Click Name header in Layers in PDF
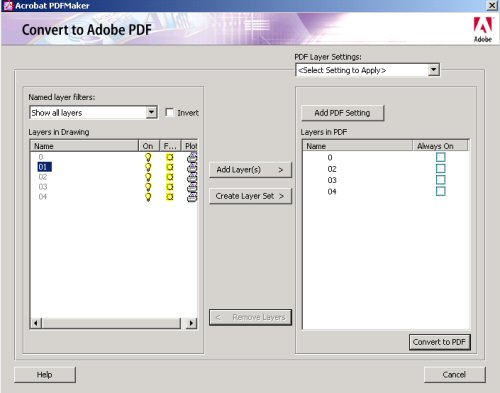500x393 pixels. [x=358, y=146]
